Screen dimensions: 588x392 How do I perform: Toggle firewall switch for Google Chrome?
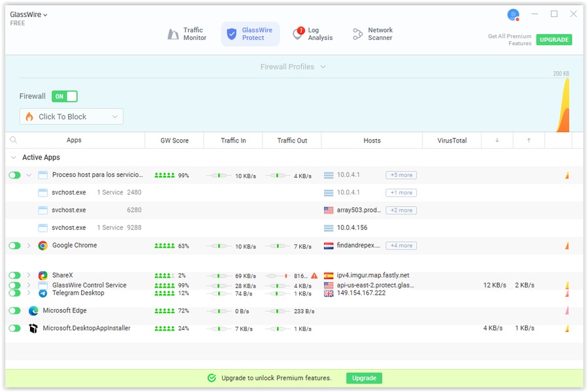[14, 246]
